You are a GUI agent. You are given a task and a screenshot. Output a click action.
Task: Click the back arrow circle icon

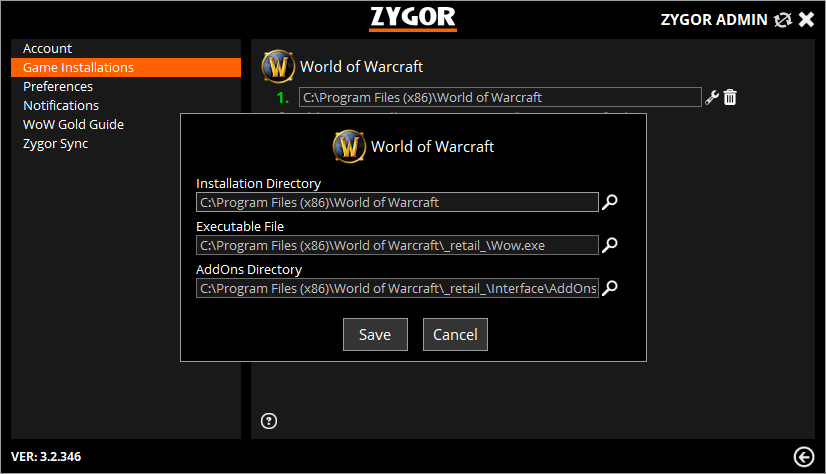[x=804, y=457]
